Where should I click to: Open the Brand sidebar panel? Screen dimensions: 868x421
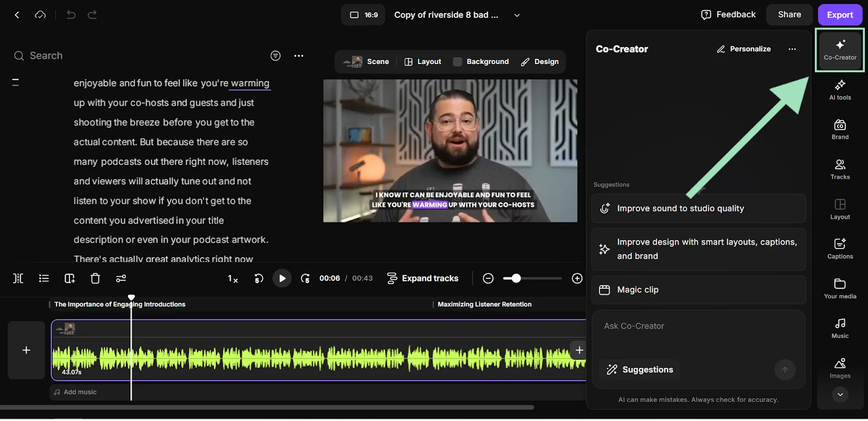click(840, 130)
